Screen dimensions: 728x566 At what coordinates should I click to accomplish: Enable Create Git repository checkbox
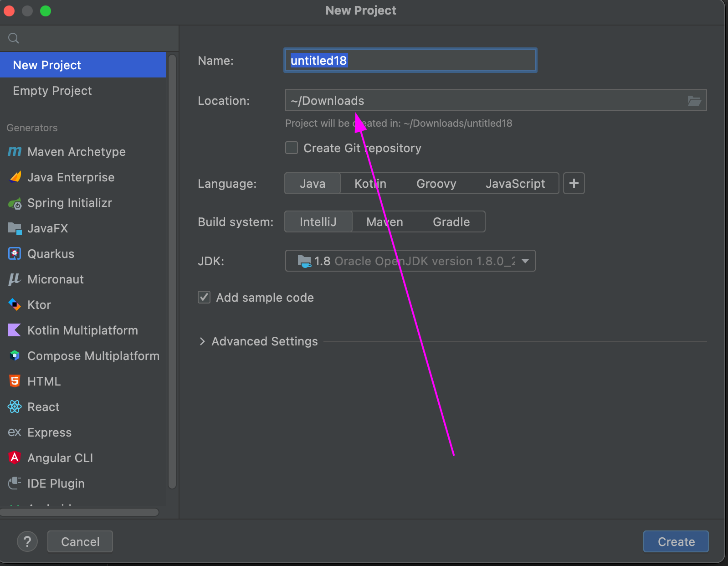(x=292, y=148)
